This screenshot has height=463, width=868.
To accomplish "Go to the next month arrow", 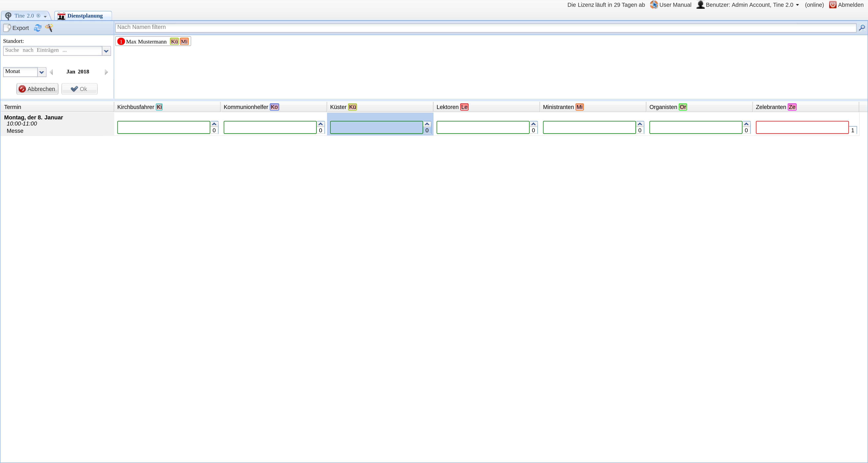I will point(106,72).
